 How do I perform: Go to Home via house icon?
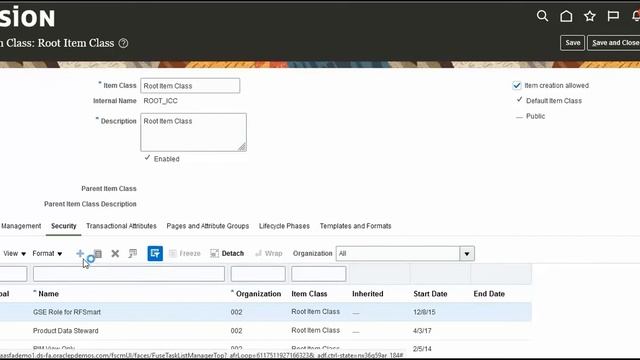click(x=566, y=16)
